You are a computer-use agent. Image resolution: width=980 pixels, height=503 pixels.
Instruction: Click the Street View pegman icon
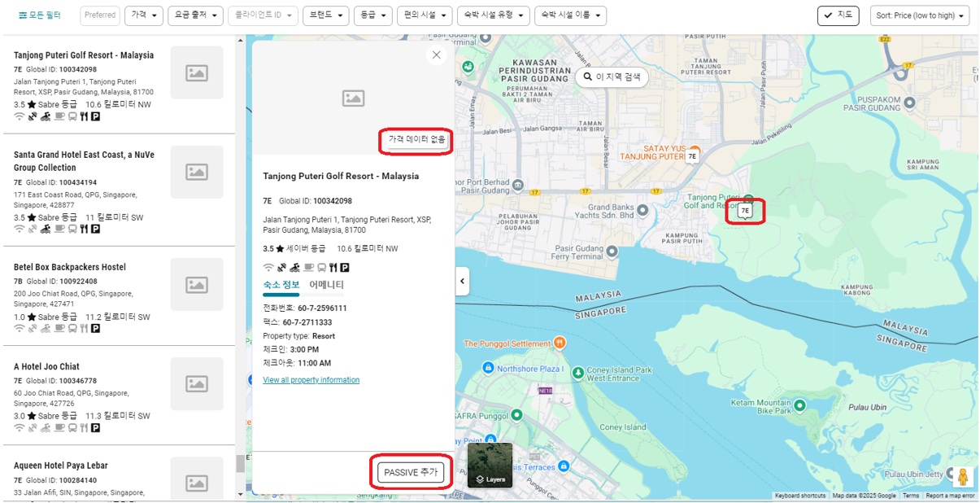pyautogui.click(x=963, y=476)
